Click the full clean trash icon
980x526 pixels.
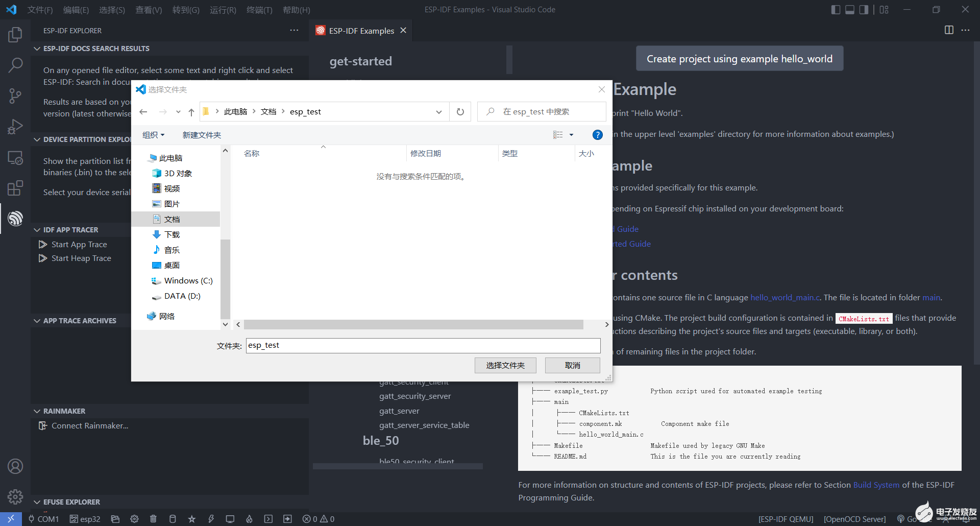[153, 519]
